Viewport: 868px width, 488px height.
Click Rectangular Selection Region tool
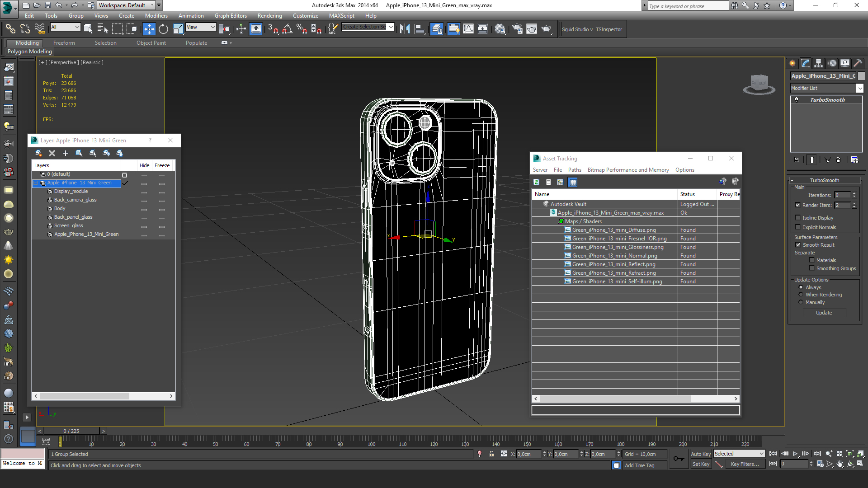(x=117, y=29)
